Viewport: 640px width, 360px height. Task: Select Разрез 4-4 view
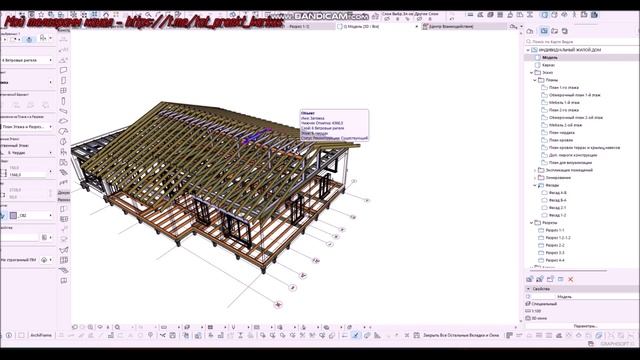[x=555, y=260]
